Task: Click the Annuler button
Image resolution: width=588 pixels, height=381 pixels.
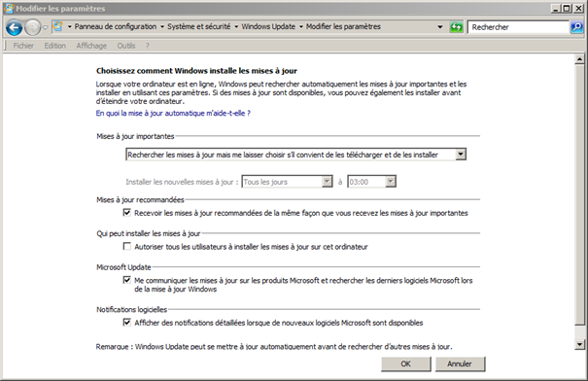Action: coord(460,364)
